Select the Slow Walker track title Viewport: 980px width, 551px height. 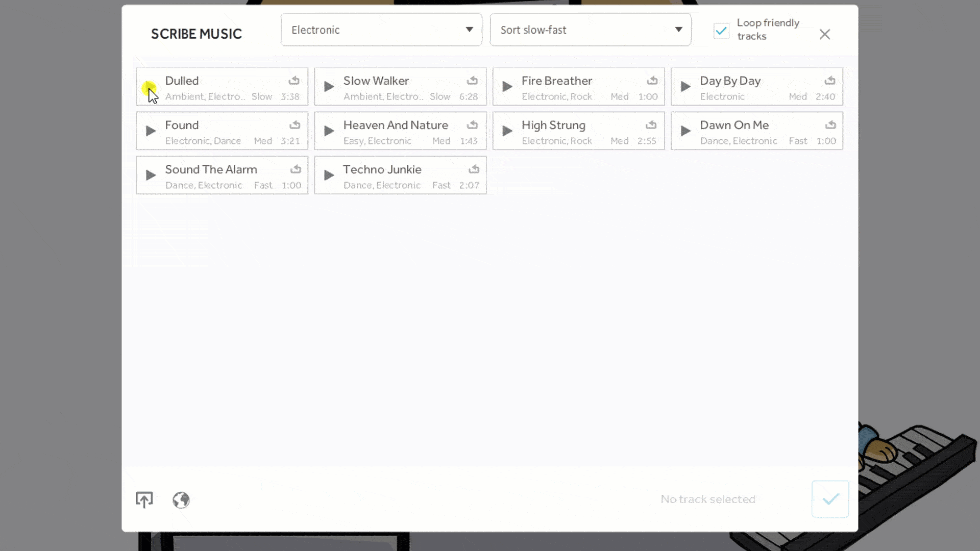[x=376, y=81]
